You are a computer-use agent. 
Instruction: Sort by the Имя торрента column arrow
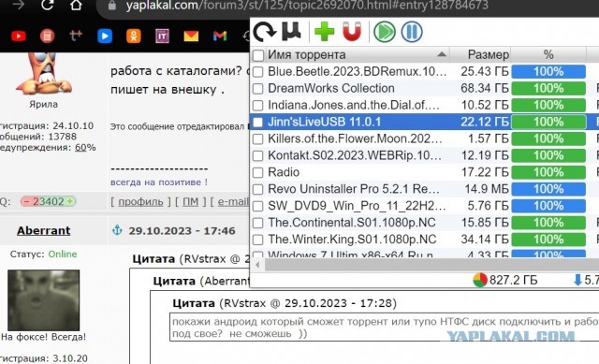[x=442, y=54]
